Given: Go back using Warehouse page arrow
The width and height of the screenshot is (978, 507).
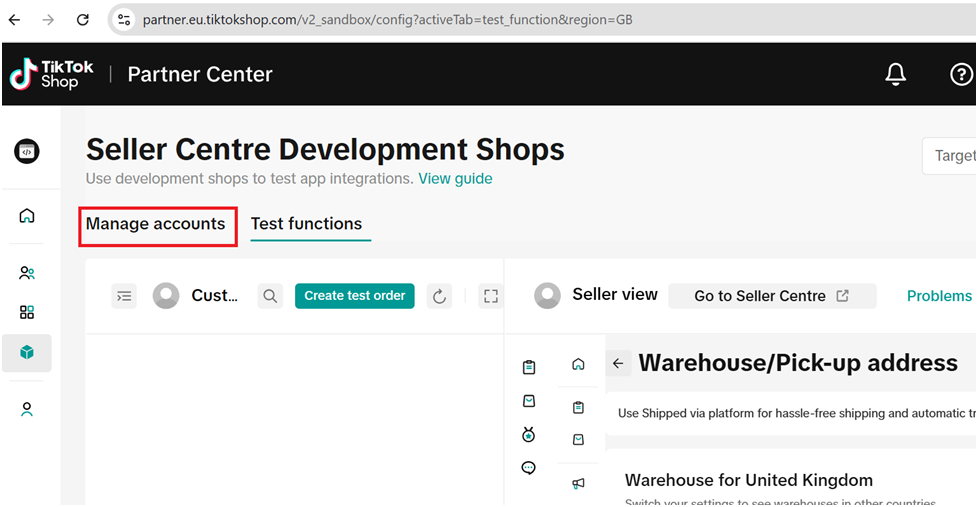Looking at the screenshot, I should [x=618, y=363].
